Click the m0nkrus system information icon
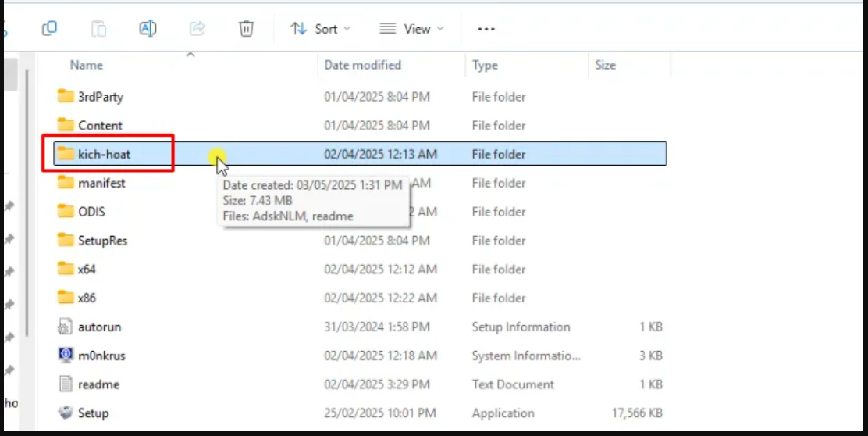 (x=66, y=356)
